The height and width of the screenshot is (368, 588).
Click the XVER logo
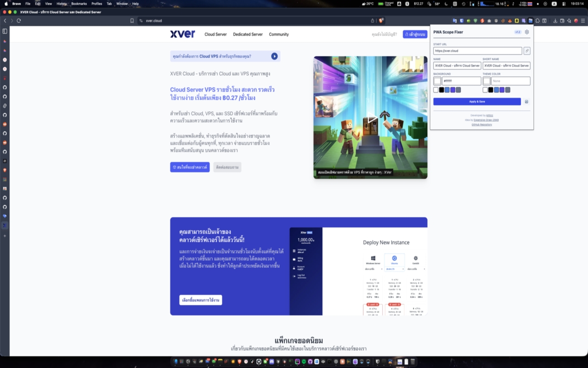[182, 34]
